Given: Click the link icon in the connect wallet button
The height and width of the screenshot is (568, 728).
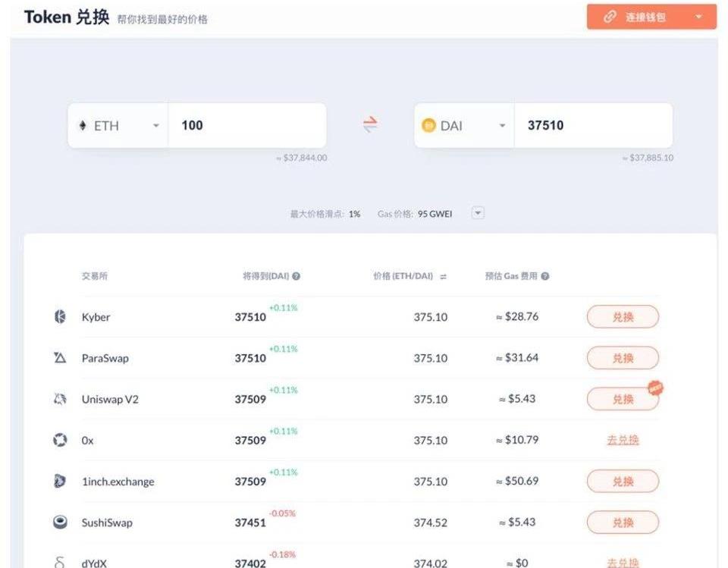Looking at the screenshot, I should 610,17.
